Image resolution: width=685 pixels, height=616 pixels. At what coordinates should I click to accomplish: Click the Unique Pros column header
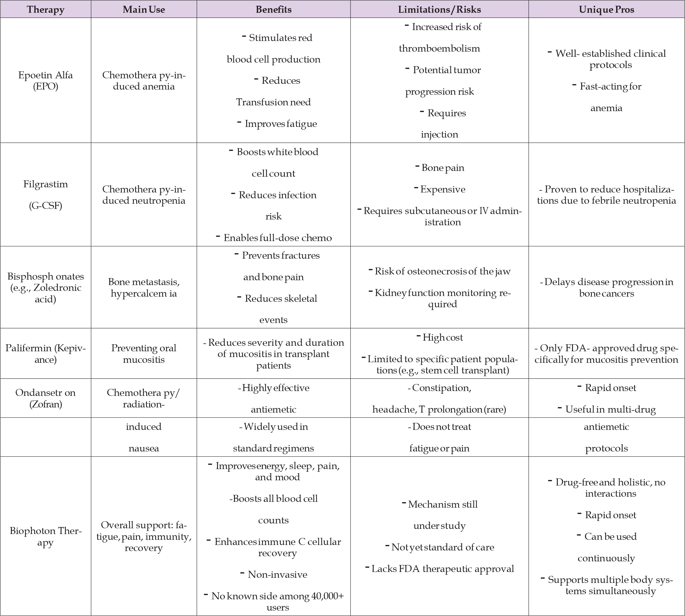click(x=606, y=9)
